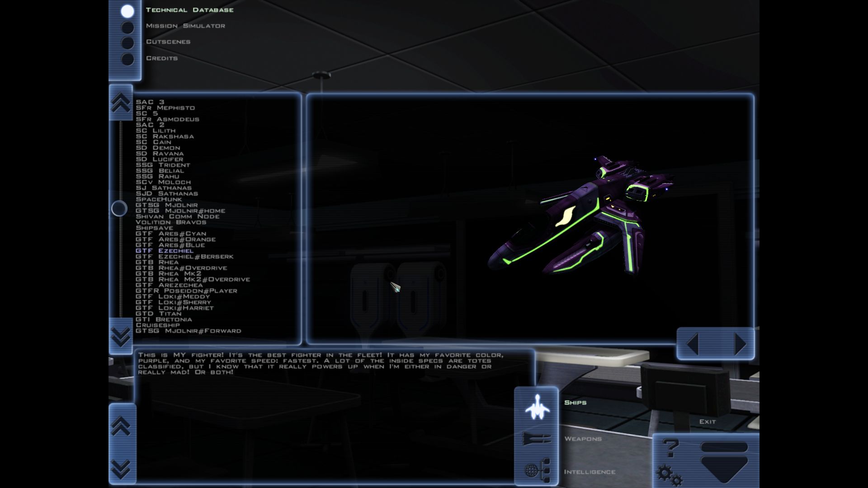Image resolution: width=868 pixels, height=488 pixels.
Task: Select SSG Belial entry
Action: click(x=160, y=171)
